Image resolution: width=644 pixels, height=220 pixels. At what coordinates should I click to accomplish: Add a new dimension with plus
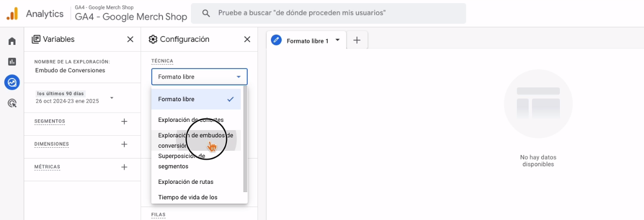[x=124, y=144]
